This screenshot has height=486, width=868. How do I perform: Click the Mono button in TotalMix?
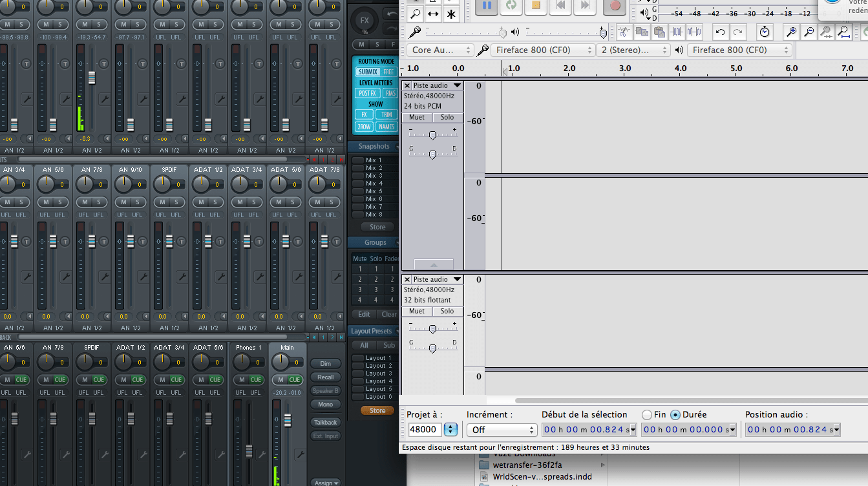click(326, 405)
